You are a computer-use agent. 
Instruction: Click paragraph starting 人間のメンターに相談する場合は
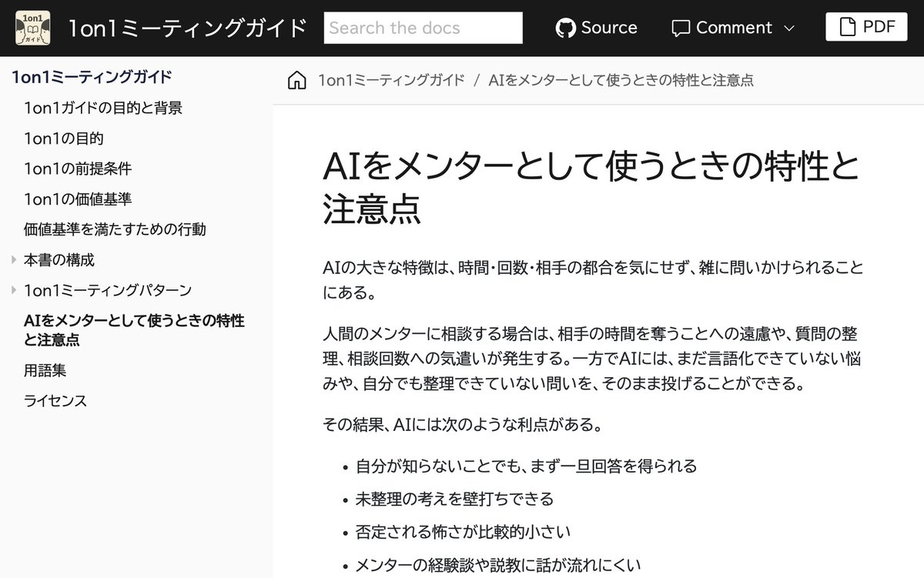point(591,359)
